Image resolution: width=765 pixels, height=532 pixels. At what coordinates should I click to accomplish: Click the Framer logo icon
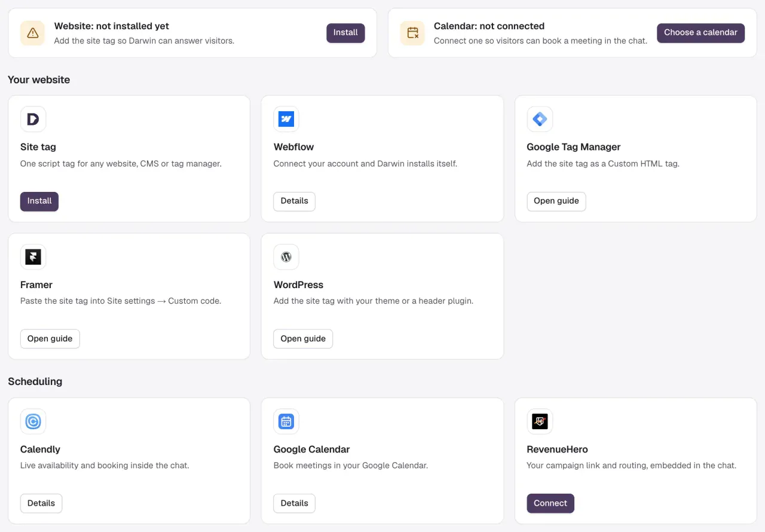pyautogui.click(x=33, y=257)
